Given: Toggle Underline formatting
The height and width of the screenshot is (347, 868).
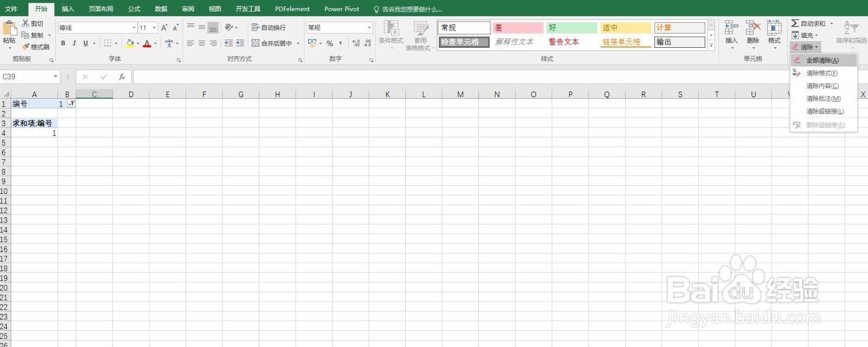Looking at the screenshot, I should pos(85,43).
